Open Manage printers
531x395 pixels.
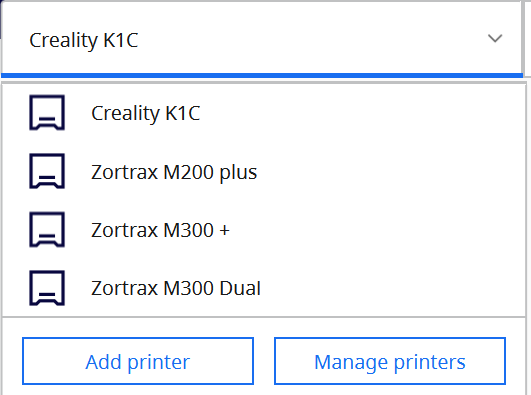click(390, 361)
